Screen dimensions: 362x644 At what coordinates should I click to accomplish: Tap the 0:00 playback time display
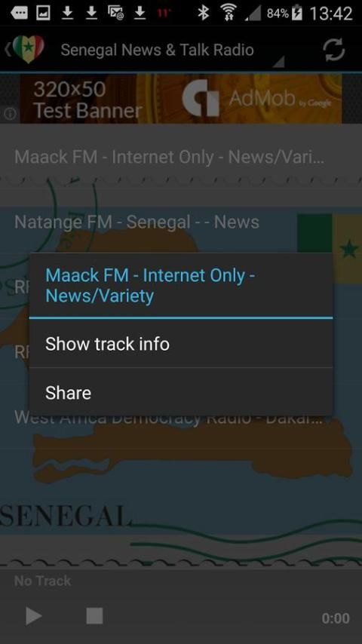point(336,618)
